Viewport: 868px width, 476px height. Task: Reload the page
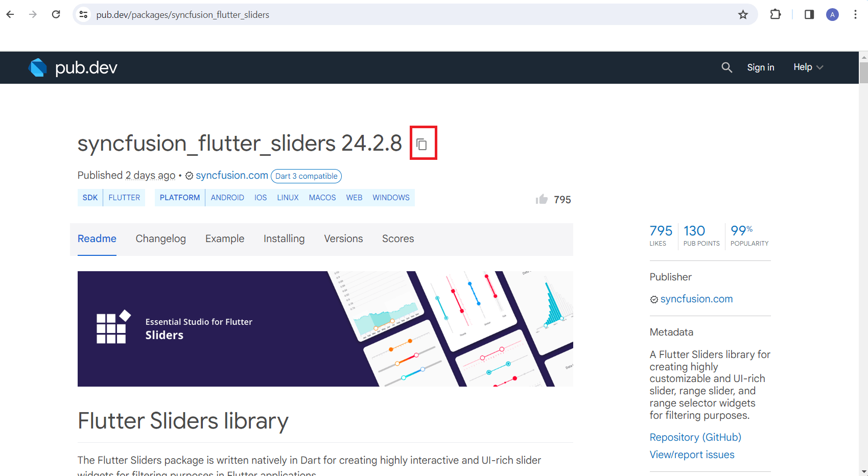56,14
